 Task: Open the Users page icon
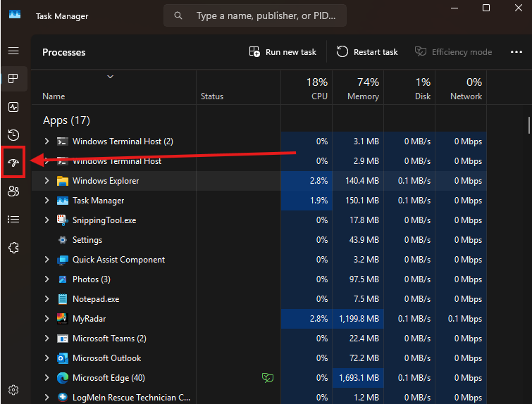13,191
